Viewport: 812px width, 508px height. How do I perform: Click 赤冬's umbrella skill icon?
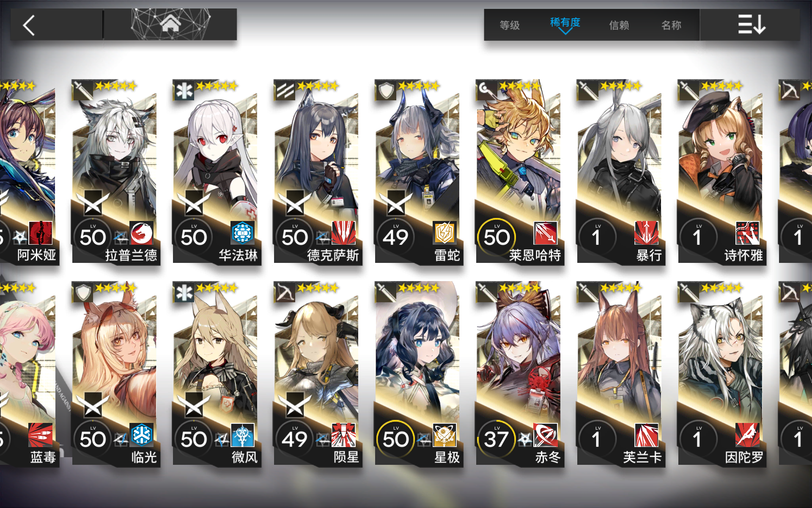pyautogui.click(x=546, y=435)
